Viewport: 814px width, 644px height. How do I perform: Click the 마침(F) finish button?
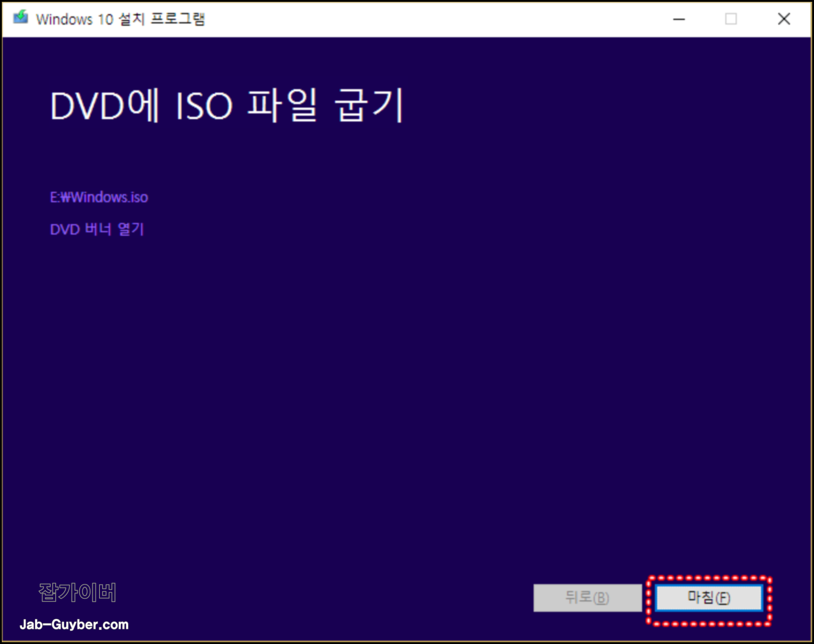[x=709, y=597]
